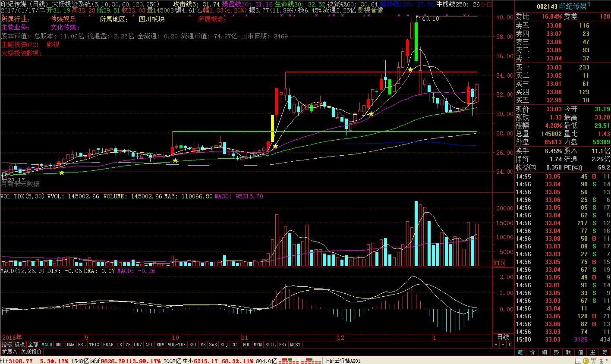
Task: Switch to the CR indicator
Action: (x=119, y=345)
